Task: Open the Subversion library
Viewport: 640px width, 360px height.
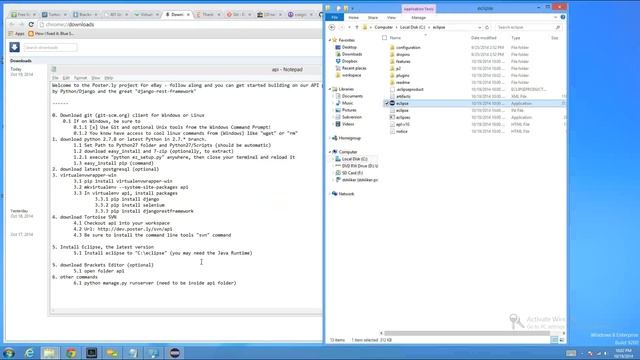Action: 349,117
